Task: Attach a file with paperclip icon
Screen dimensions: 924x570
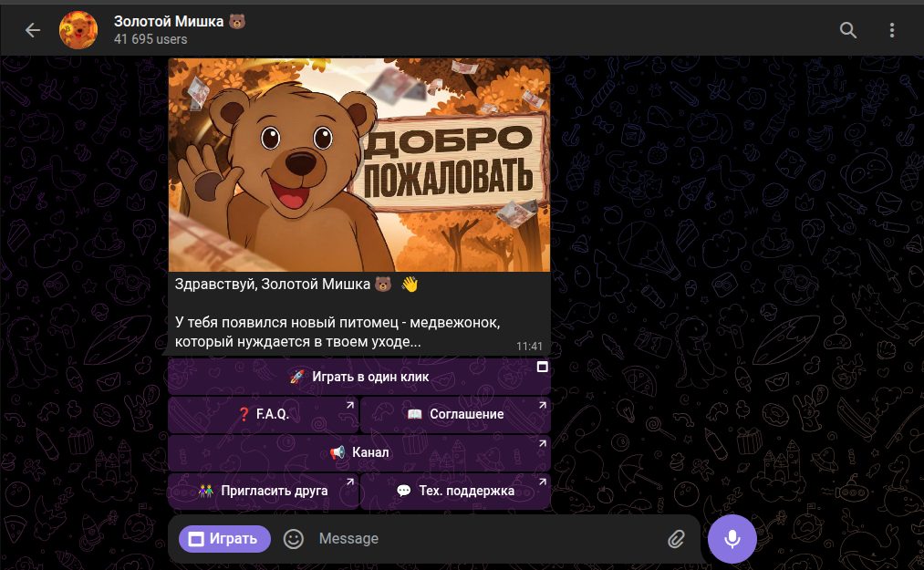Action: click(677, 539)
